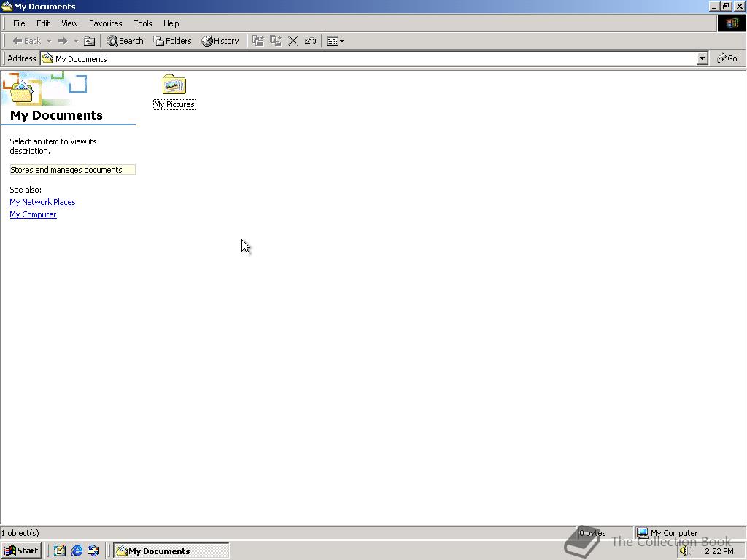Click the Undo toolbar icon
This screenshot has width=747, height=560.
click(x=310, y=41)
